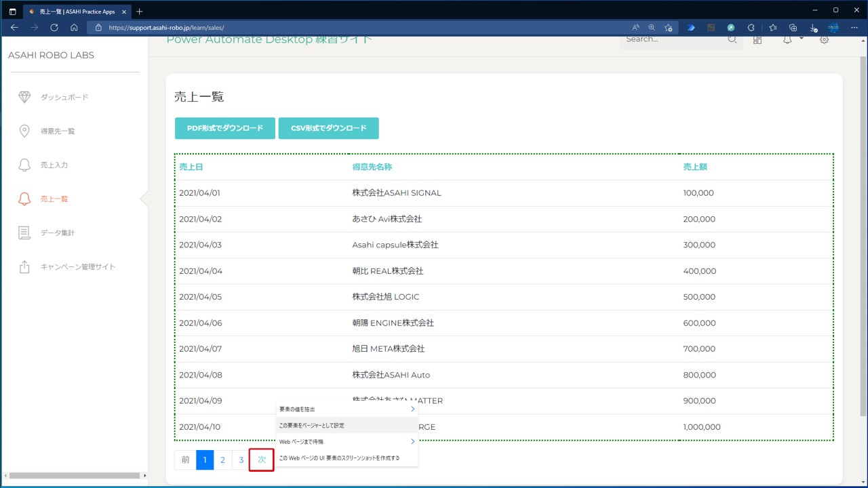Click Asahi capsule株式会社 cell
The height and width of the screenshot is (488, 868).
pyautogui.click(x=395, y=245)
